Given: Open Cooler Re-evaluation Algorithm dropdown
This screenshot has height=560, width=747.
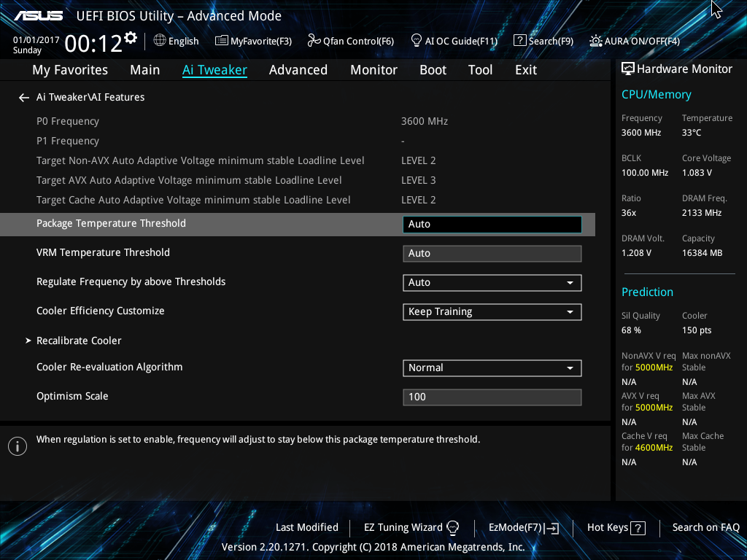Looking at the screenshot, I should tap(492, 368).
